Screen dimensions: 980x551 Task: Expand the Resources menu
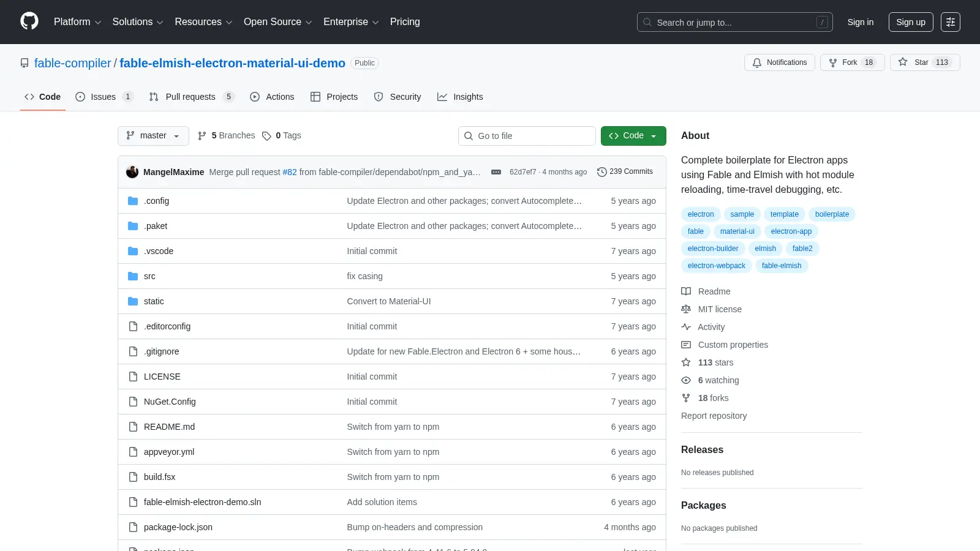(x=203, y=22)
